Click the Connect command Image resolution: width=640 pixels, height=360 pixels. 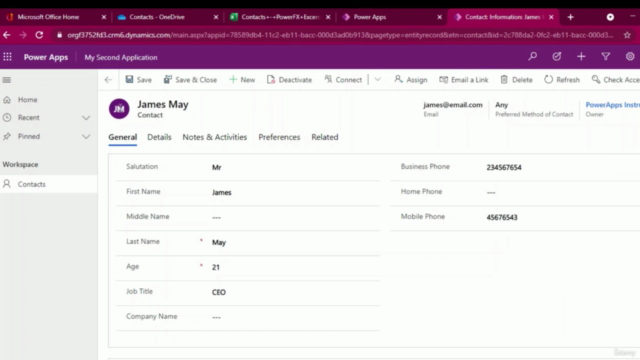pos(343,80)
